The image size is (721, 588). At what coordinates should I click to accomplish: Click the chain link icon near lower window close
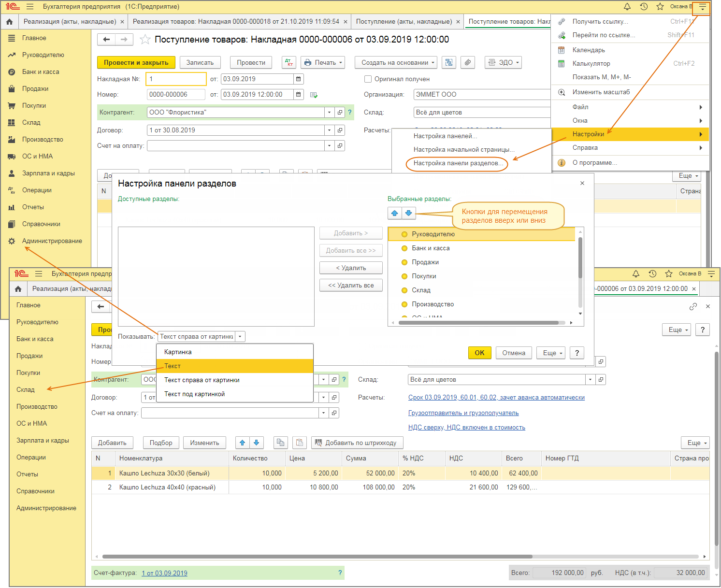point(693,306)
